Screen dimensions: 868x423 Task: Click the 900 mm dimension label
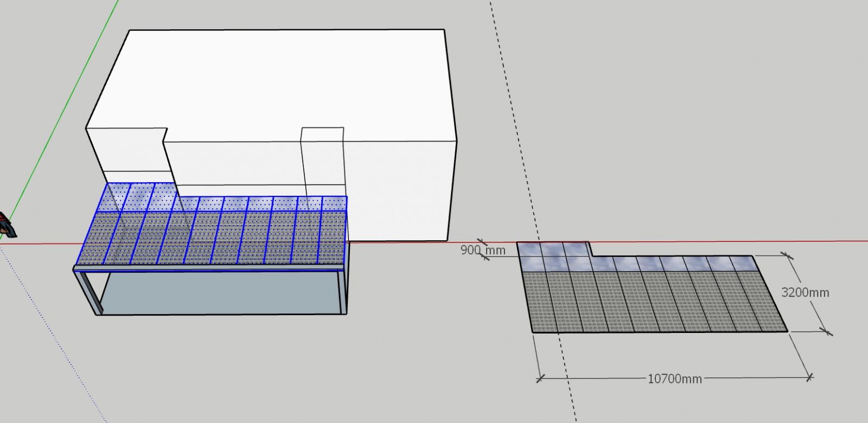(482, 250)
